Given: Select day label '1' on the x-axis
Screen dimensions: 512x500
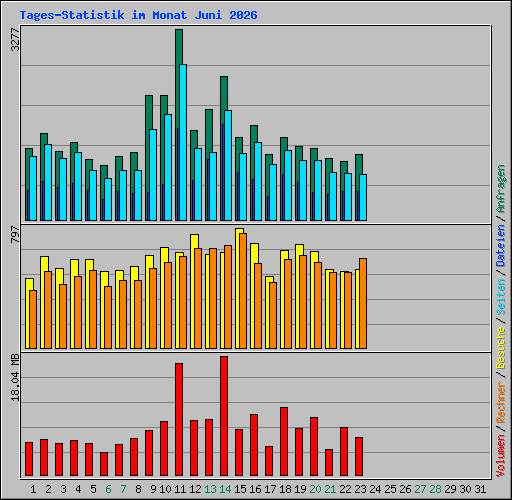Looking at the screenshot, I should [x=33, y=489].
